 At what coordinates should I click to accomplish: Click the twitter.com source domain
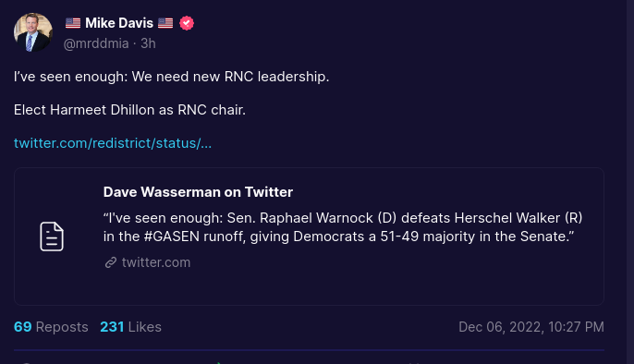[x=156, y=262]
